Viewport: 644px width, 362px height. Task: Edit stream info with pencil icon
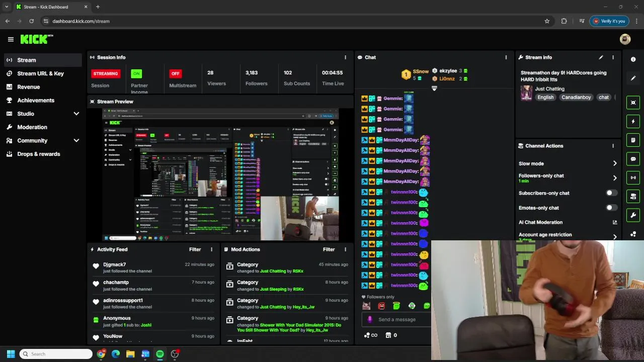click(601, 57)
